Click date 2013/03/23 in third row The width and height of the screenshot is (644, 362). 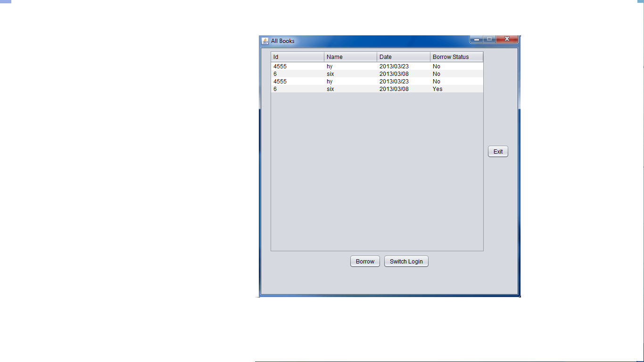pyautogui.click(x=404, y=82)
